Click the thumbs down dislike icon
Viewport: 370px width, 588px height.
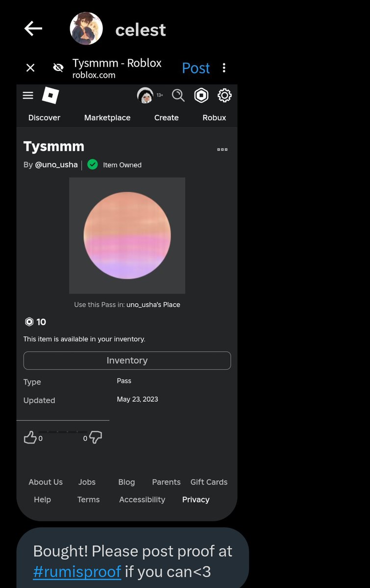point(96,438)
